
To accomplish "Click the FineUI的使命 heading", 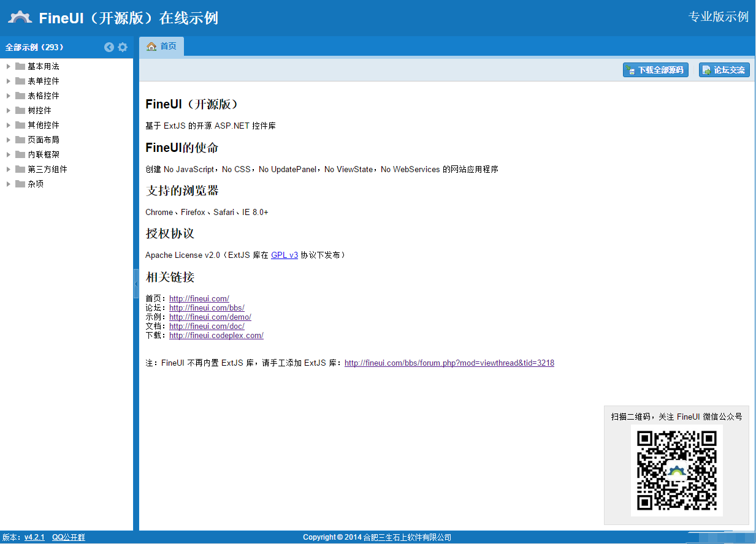I will [x=182, y=148].
